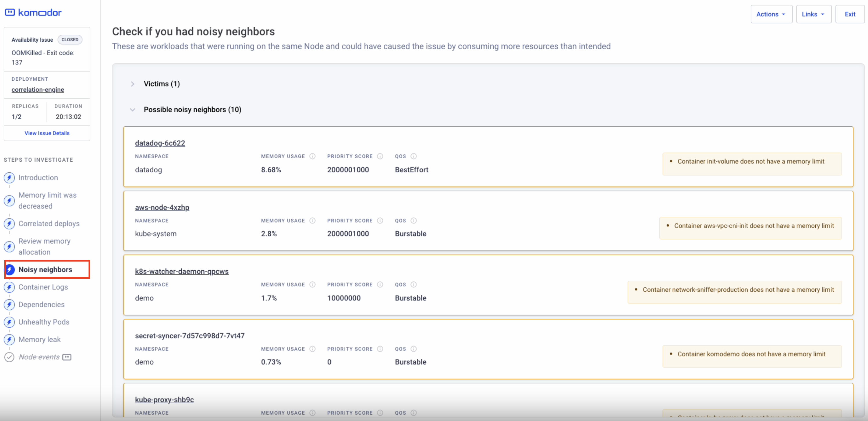Viewport: 868px width, 421px height.
Task: Click QoS info icon for k8s-watcher-daemon-qpcws
Action: click(414, 285)
